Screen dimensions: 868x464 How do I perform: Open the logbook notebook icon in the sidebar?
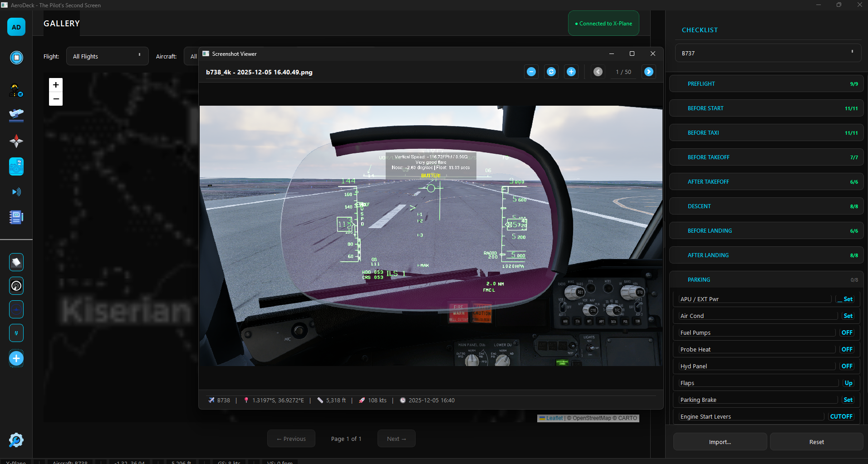(x=16, y=217)
